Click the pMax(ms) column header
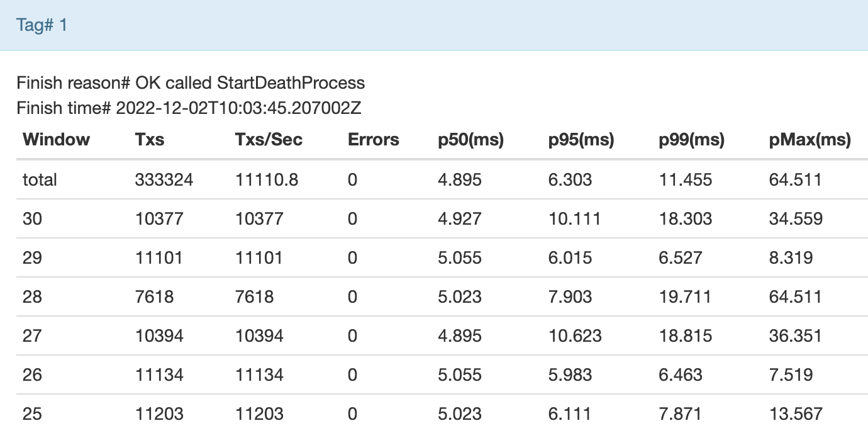The image size is (868, 428). click(x=807, y=140)
